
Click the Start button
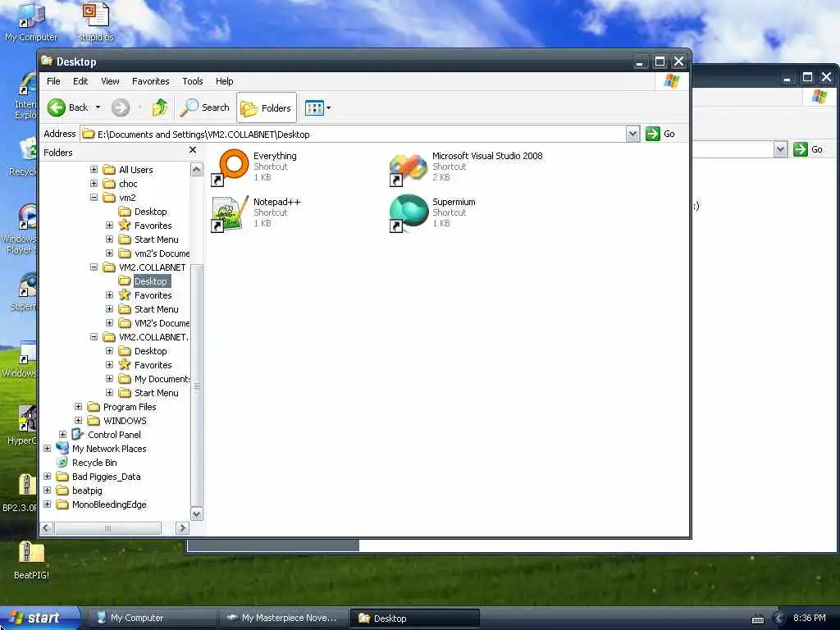tap(39, 618)
